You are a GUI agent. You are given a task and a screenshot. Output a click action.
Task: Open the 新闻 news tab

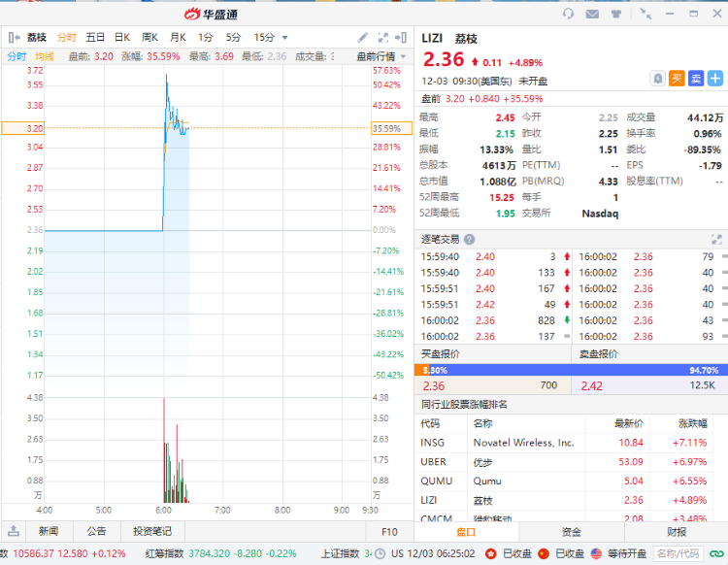[49, 531]
